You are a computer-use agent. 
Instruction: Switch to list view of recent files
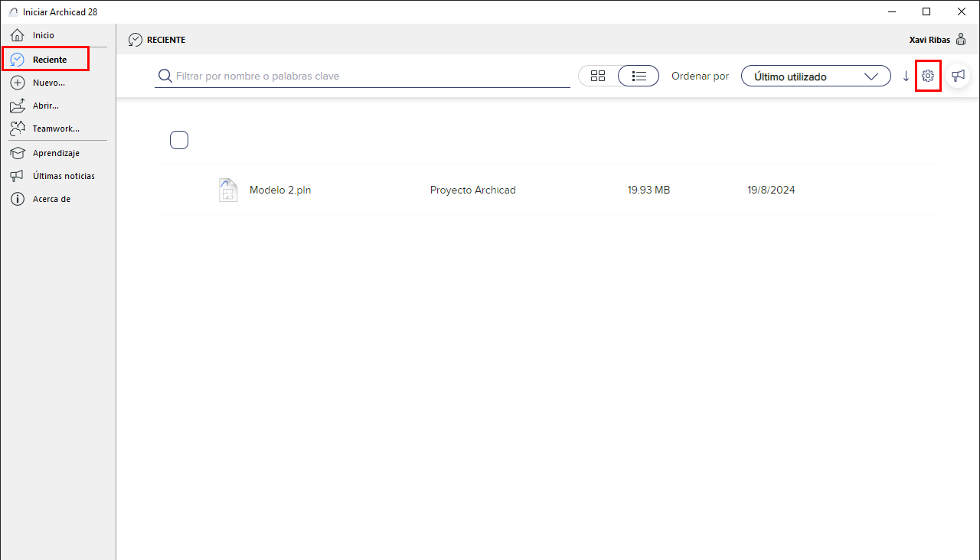(x=639, y=76)
